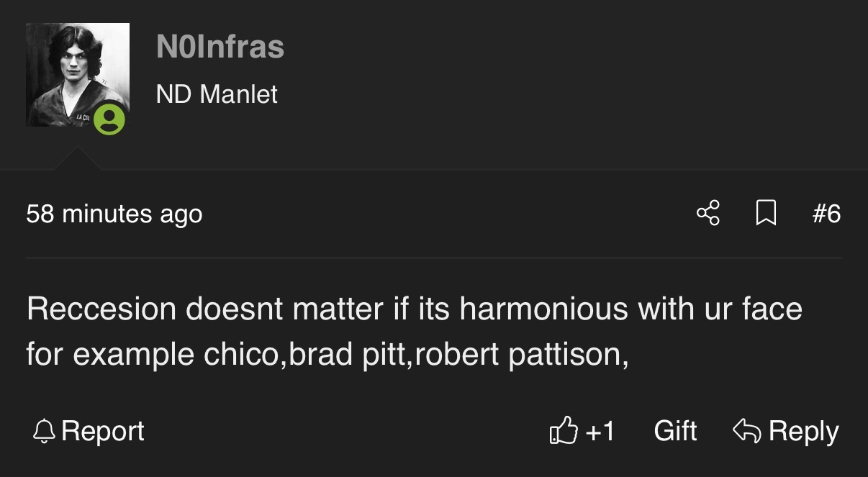Click the second line mentioning brad pitt
The image size is (868, 477).
point(327,355)
